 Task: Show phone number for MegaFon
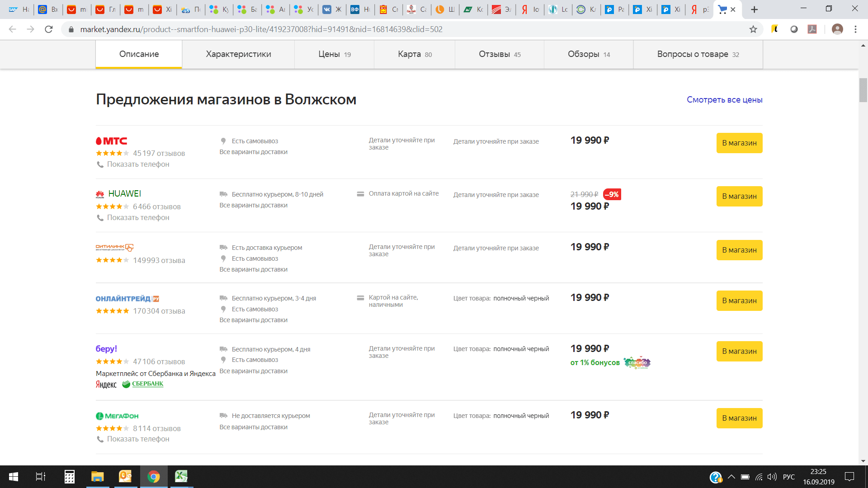click(x=138, y=439)
